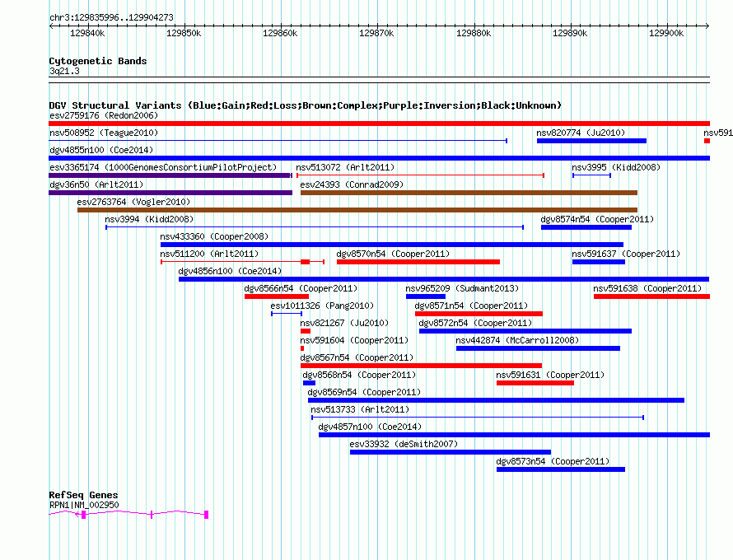Image resolution: width=733 pixels, height=560 pixels.
Task: Select the 129840k ruler tick label
Action: pyautogui.click(x=87, y=33)
